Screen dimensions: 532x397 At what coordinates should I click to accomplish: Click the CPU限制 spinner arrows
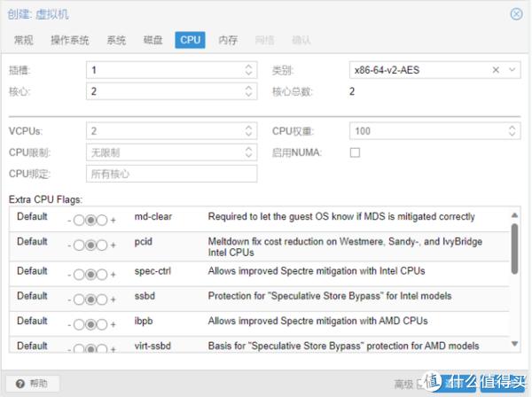[x=248, y=152]
